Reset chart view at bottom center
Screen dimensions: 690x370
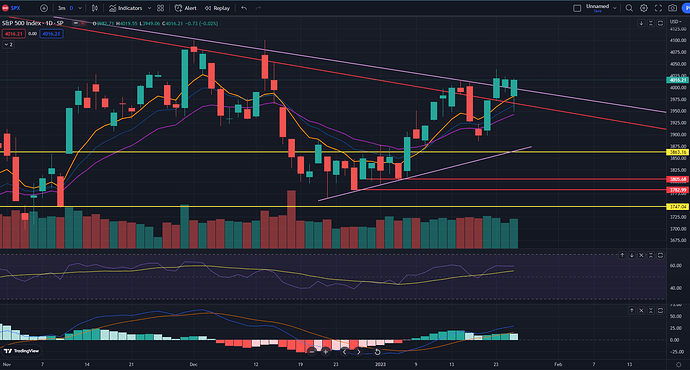377,352
